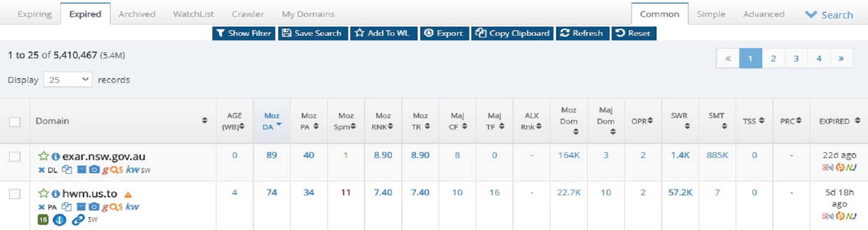Viewport: 868px width, 230px height.
Task: Select the Advanced view tab
Action: (763, 14)
